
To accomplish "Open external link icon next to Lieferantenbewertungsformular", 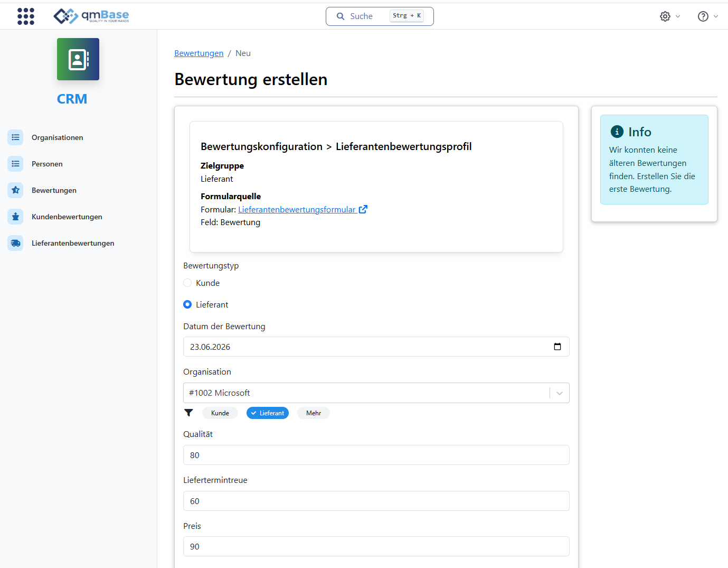I will coord(363,209).
